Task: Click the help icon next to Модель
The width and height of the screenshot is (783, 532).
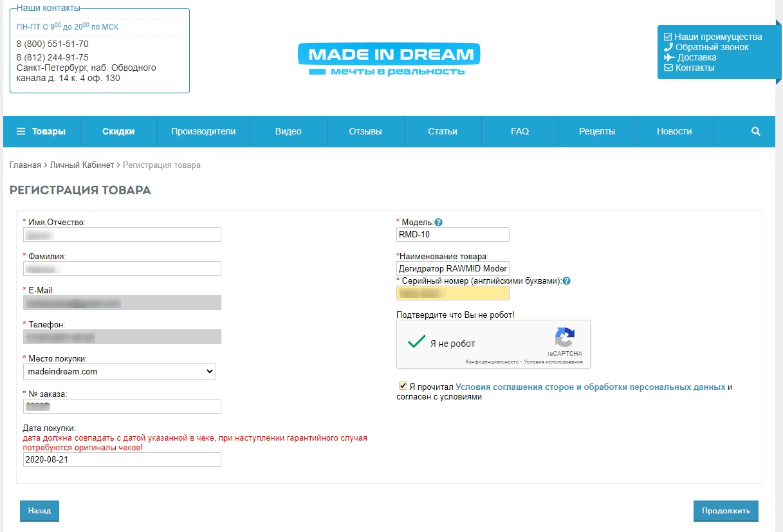Action: pos(439,223)
